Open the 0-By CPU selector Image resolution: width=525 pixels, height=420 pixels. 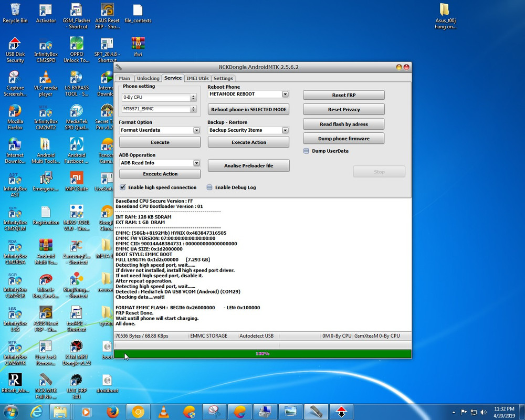pyautogui.click(x=159, y=97)
